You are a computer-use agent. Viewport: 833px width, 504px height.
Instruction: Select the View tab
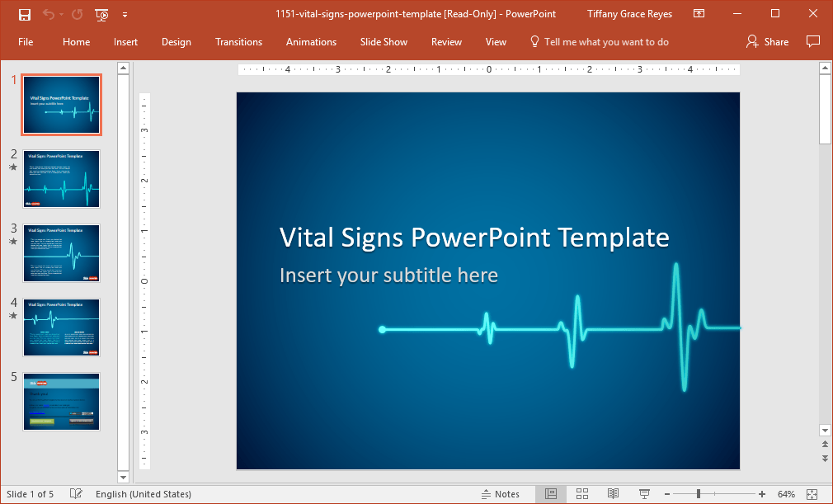coord(496,42)
